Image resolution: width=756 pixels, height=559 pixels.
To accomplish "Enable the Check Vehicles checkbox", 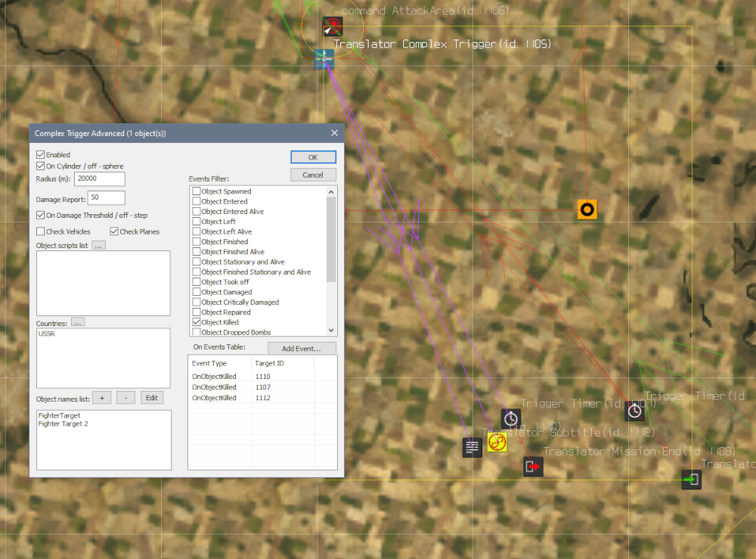I will pos(41,231).
